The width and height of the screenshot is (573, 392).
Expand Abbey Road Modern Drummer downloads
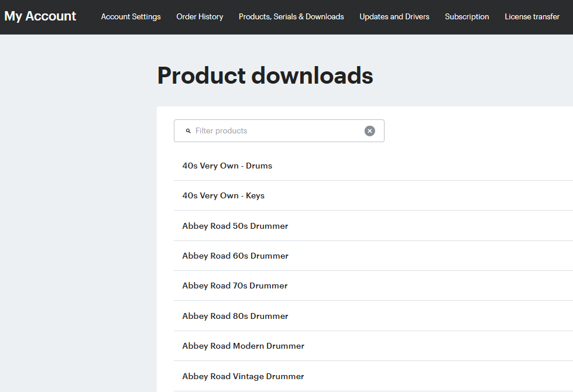click(243, 346)
